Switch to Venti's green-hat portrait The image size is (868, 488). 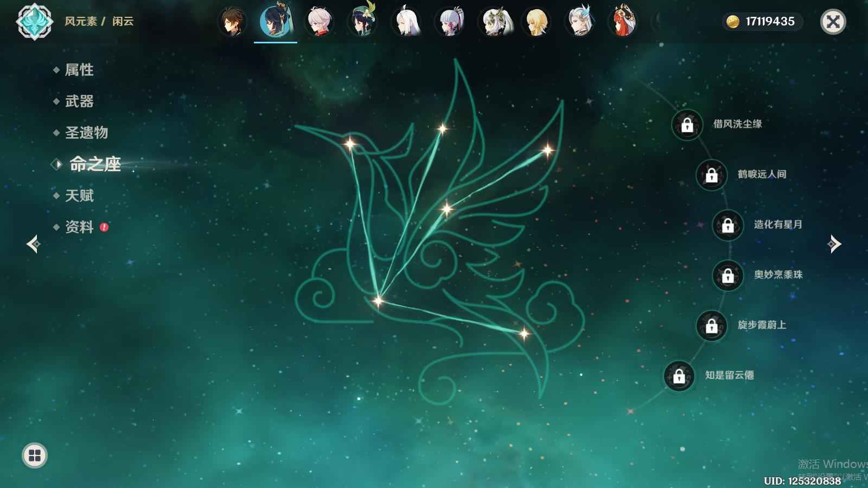coord(362,22)
